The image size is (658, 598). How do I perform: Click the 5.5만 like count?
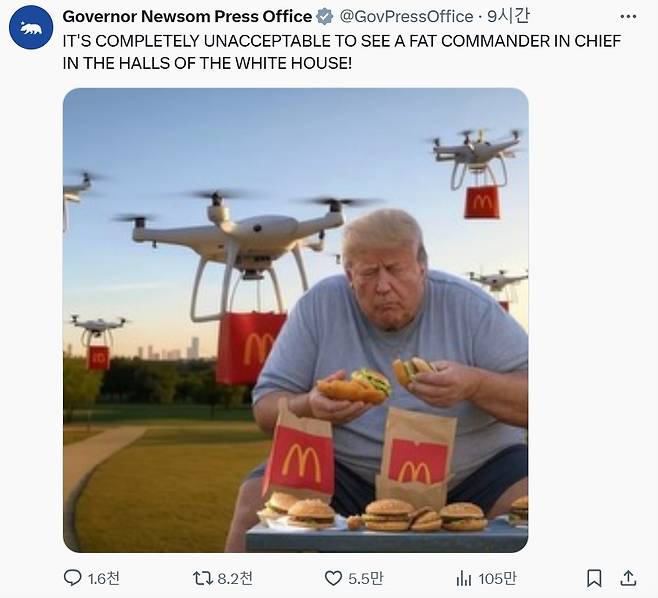(368, 578)
